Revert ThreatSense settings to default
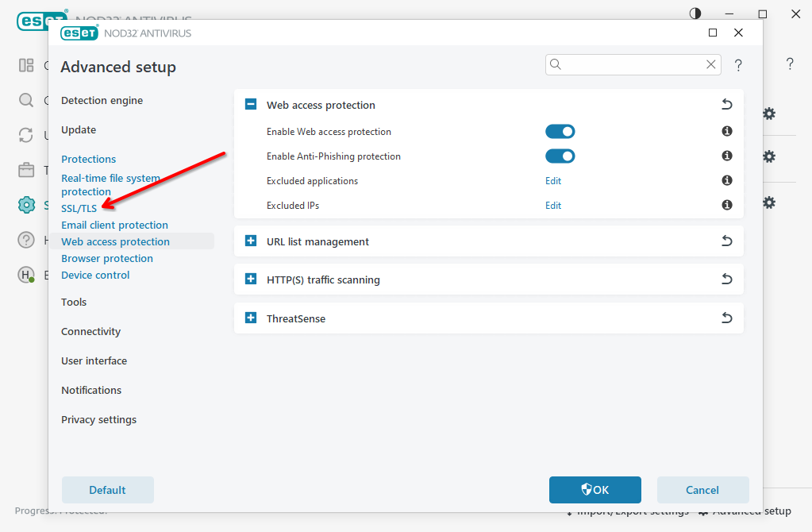Viewport: 812px width, 532px height. click(x=726, y=318)
